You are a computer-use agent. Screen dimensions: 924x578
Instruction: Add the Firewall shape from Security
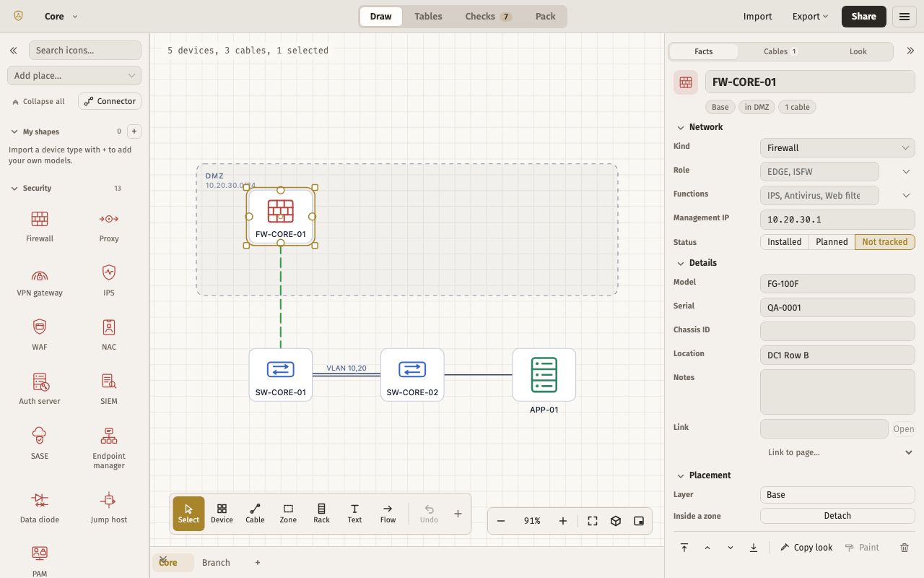[x=40, y=226]
